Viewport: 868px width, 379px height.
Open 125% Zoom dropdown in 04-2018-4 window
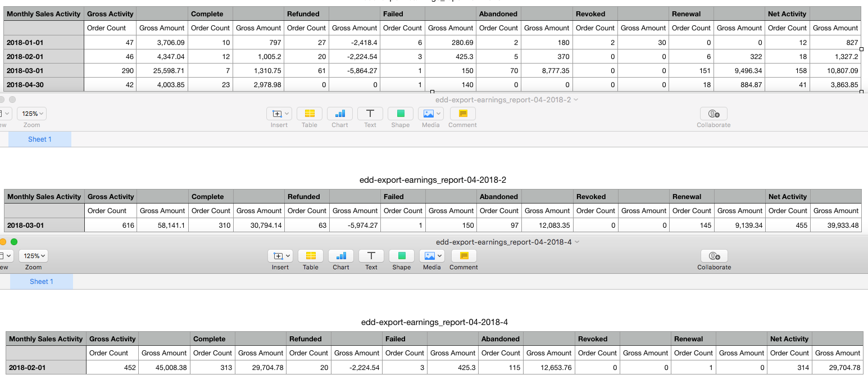click(33, 256)
